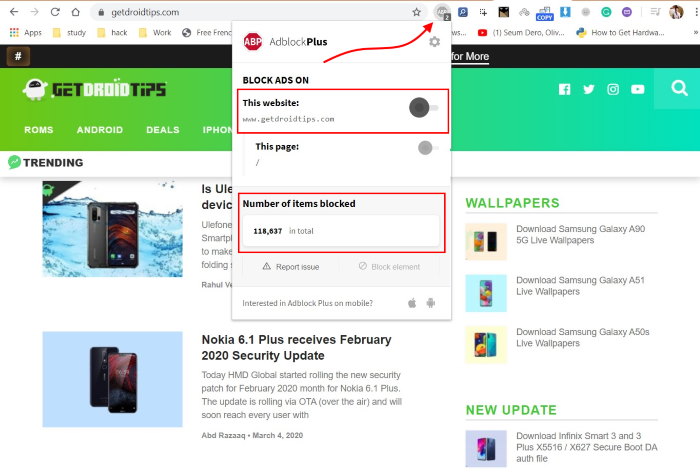Click the hashtag icon in black bar

coord(18,56)
